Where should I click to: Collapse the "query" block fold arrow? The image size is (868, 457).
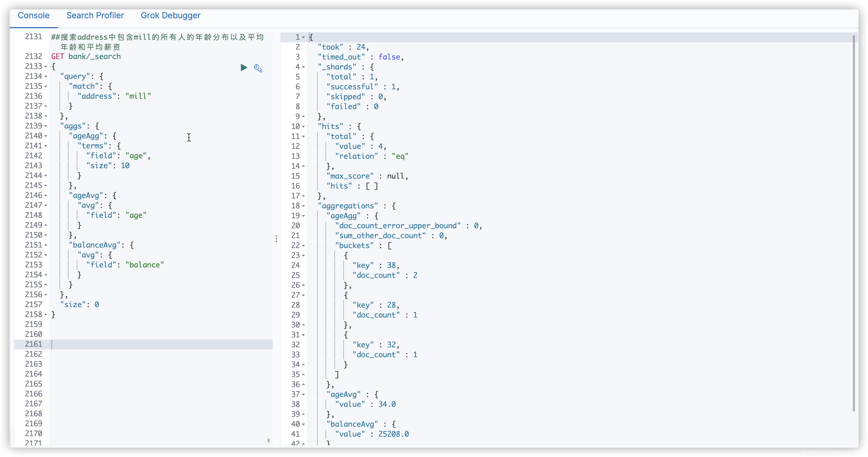[x=46, y=77]
